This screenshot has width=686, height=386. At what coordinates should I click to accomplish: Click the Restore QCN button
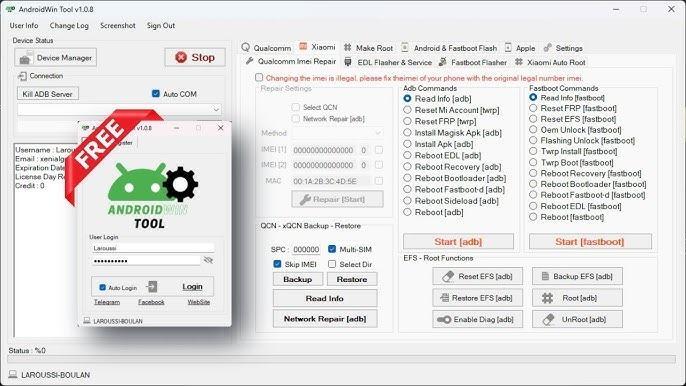coord(352,279)
